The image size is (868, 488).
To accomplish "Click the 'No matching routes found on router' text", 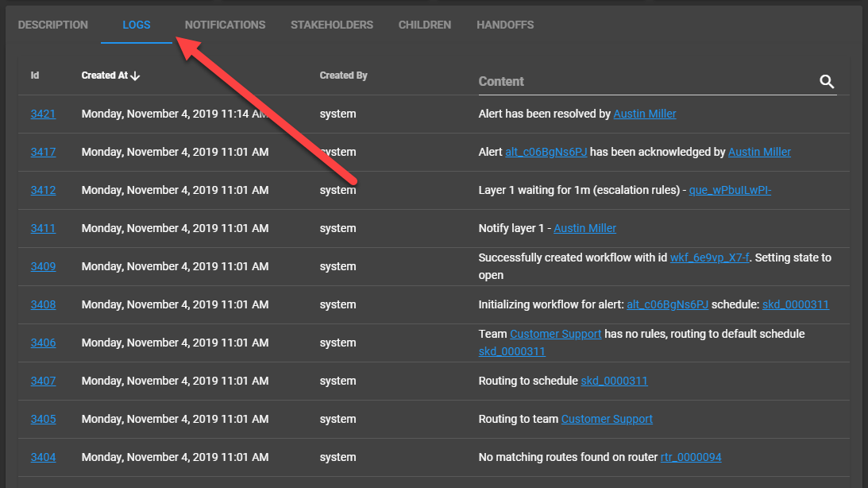I will click(x=568, y=458).
